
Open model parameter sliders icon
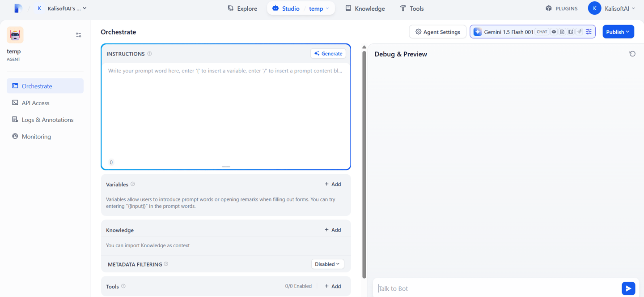[x=589, y=32]
